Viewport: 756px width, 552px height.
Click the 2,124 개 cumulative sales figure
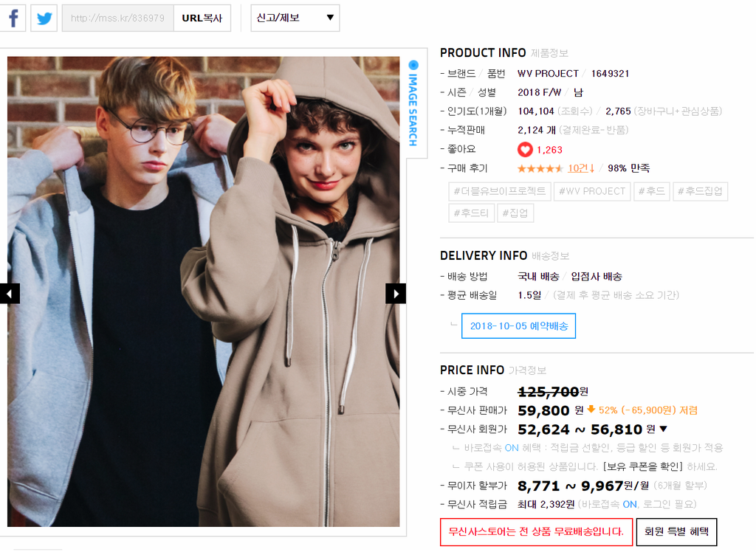537,130
